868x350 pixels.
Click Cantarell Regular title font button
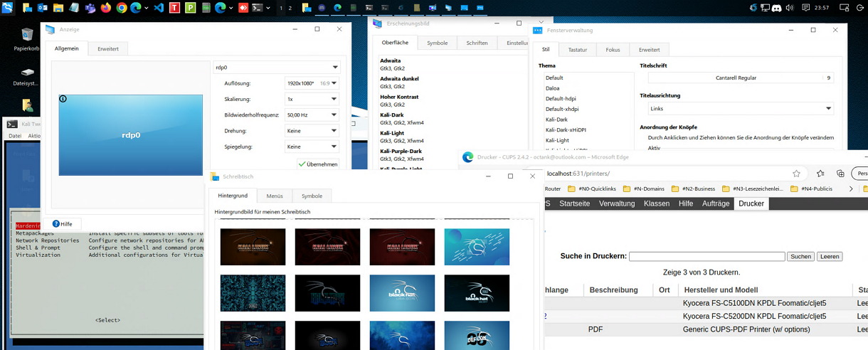tap(741, 78)
